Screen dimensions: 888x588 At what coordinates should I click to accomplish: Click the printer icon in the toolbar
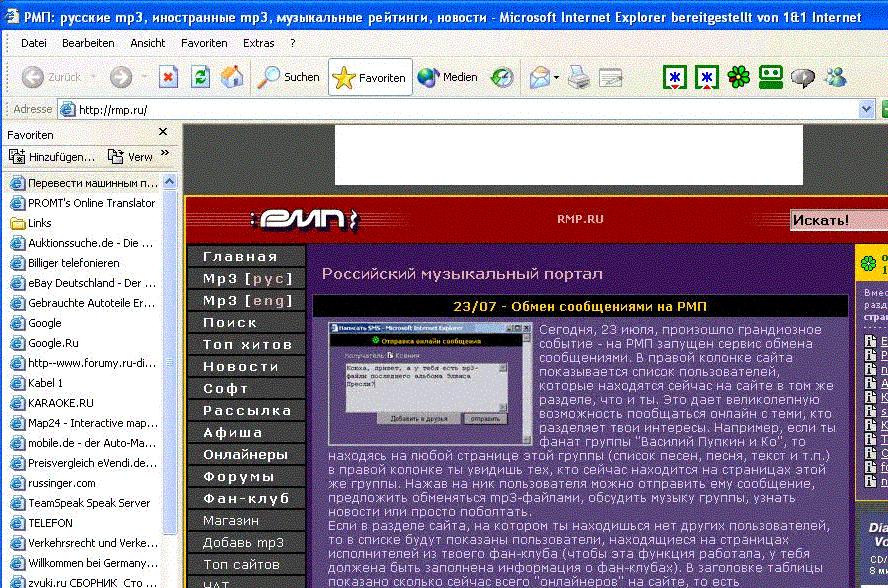pos(579,77)
